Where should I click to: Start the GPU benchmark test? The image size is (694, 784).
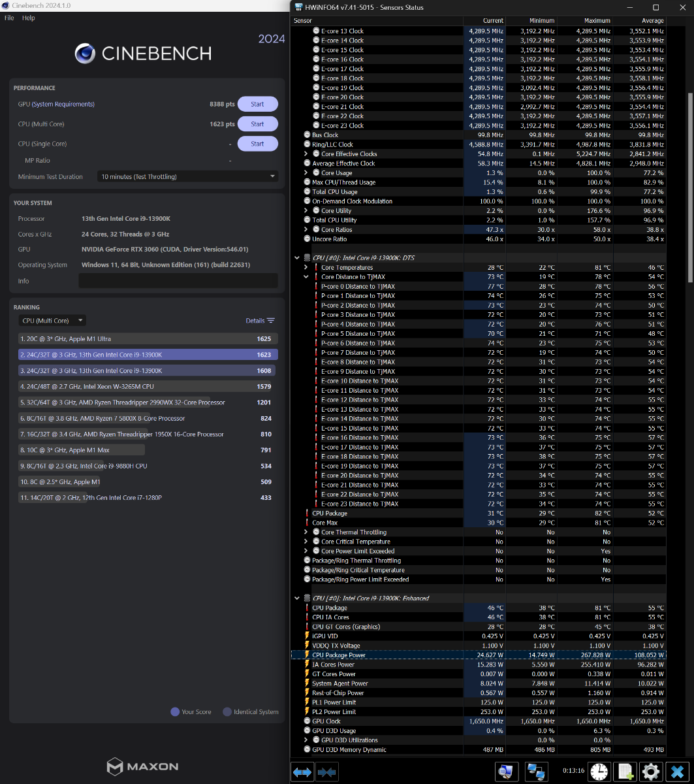pyautogui.click(x=258, y=105)
